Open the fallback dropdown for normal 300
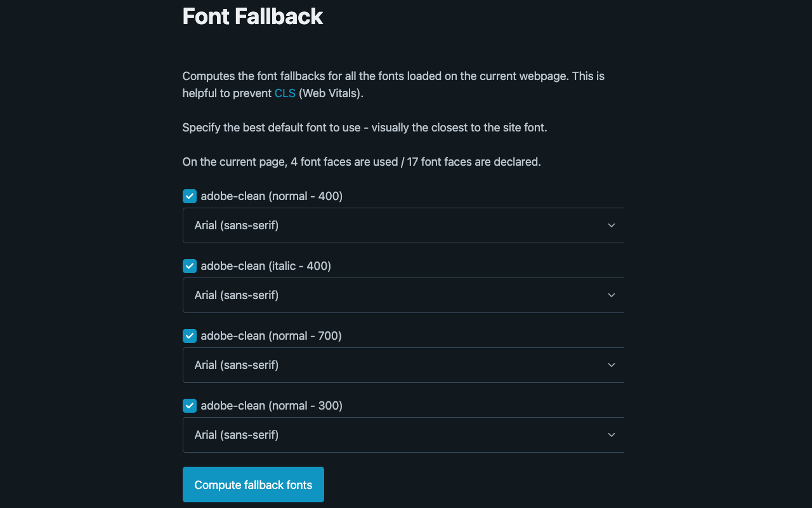The width and height of the screenshot is (812, 508). coord(403,434)
